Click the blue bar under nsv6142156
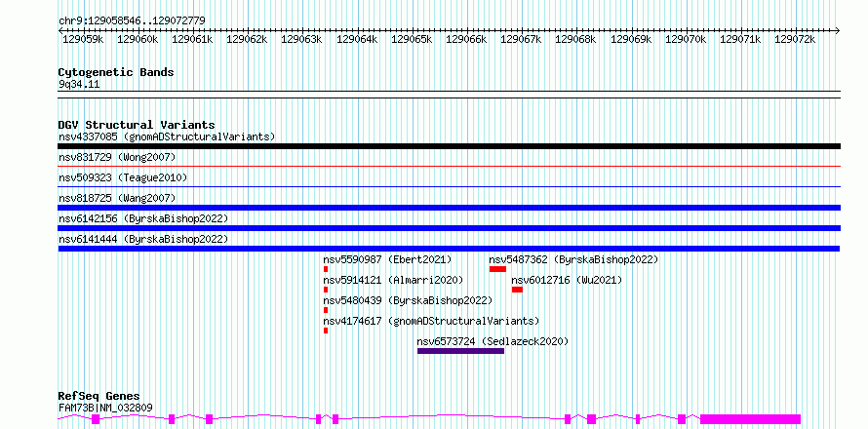 point(450,228)
